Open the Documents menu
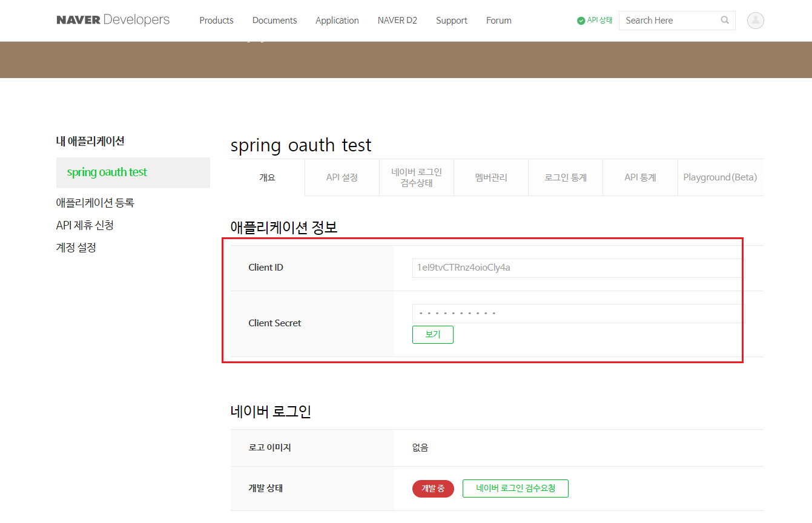 point(274,21)
